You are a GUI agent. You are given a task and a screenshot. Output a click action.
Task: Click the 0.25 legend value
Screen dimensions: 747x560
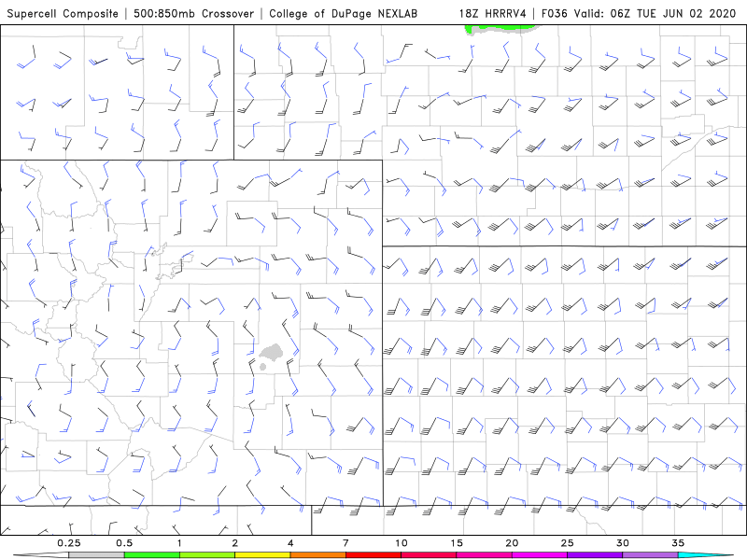[x=69, y=543]
